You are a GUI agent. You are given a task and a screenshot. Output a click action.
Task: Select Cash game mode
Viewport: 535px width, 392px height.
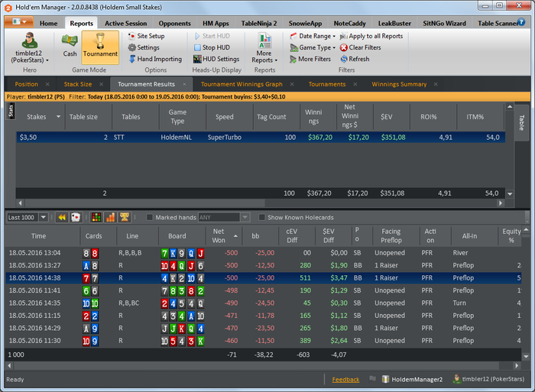tap(70, 46)
